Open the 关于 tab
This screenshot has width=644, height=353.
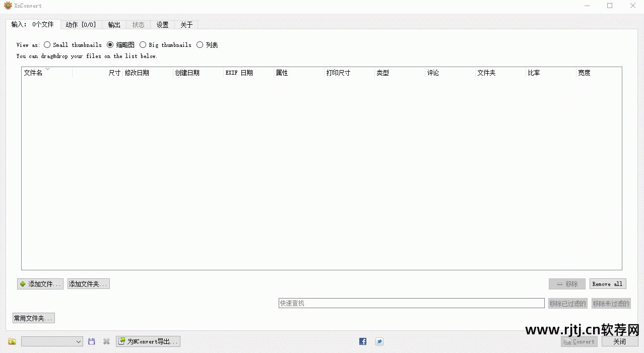[x=186, y=25]
